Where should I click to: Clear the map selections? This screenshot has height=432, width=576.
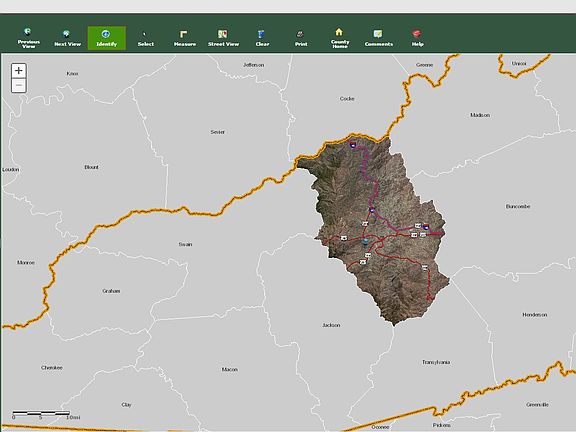pos(262,38)
